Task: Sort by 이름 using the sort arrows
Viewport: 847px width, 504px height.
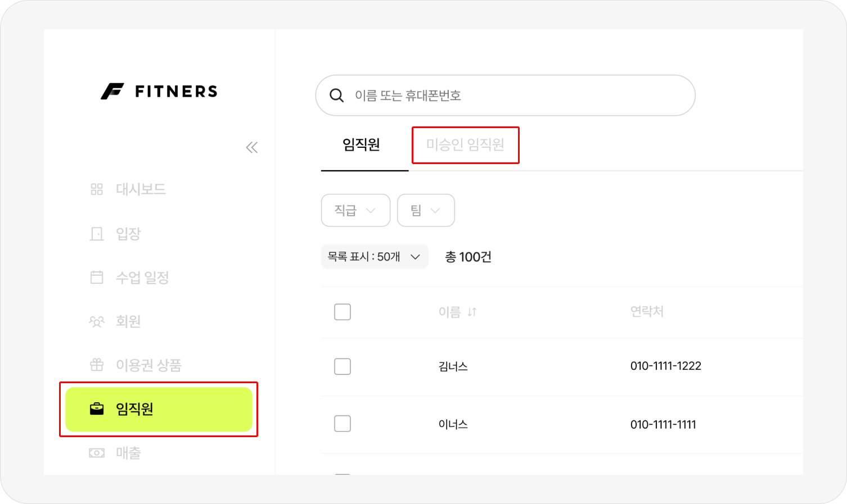Action: click(x=472, y=312)
